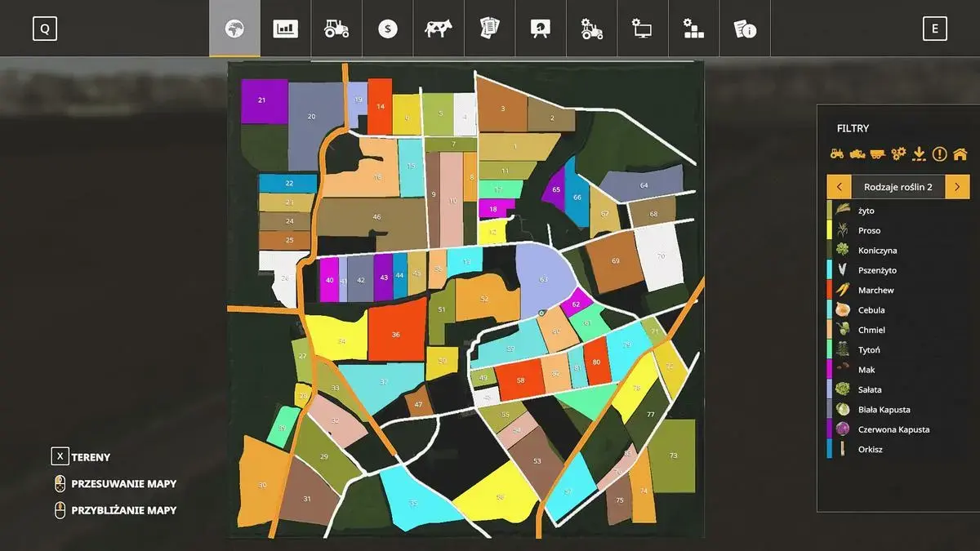Go to next filter page right arrow

[x=957, y=187]
